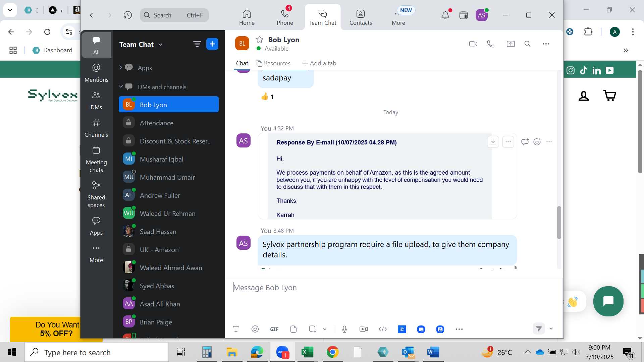
Task: Insert a code snippet
Action: (382, 329)
